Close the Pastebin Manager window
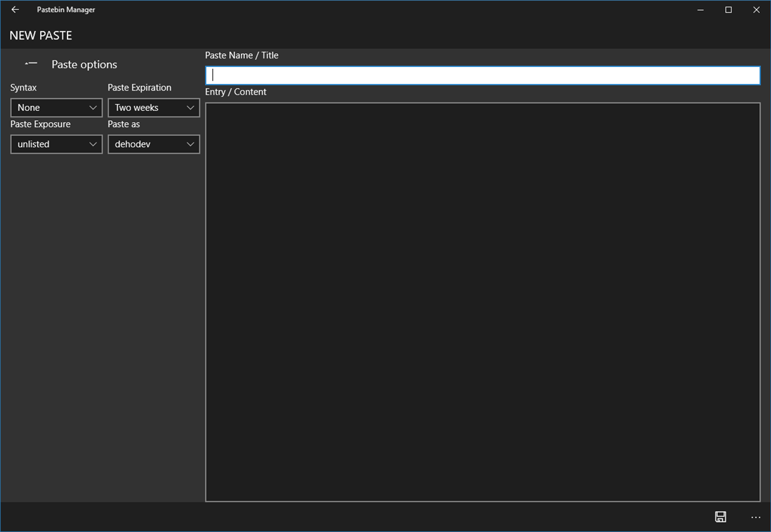The image size is (771, 532). click(x=757, y=10)
